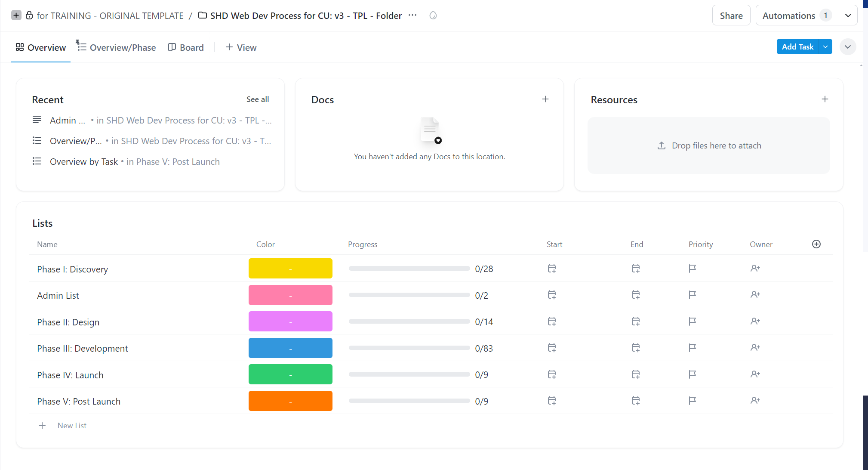The width and height of the screenshot is (868, 470).
Task: Switch to the Board tab
Action: [x=191, y=47]
